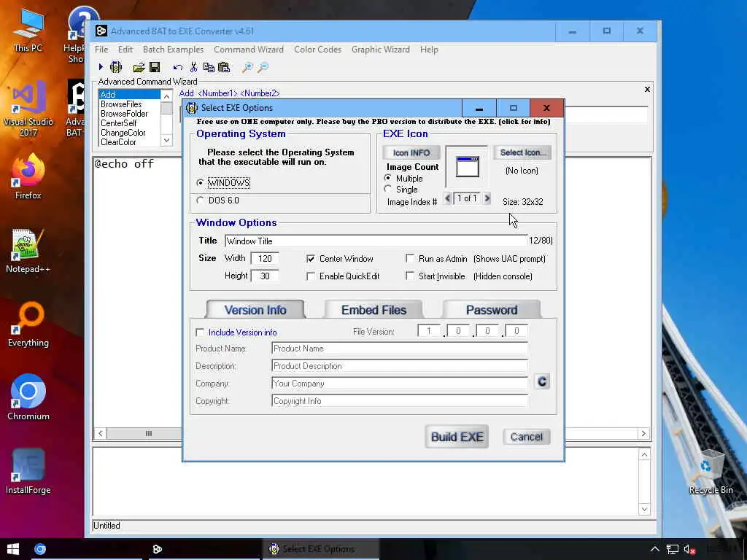Click the Your Company input field
This screenshot has height=560, width=747.
click(x=400, y=384)
